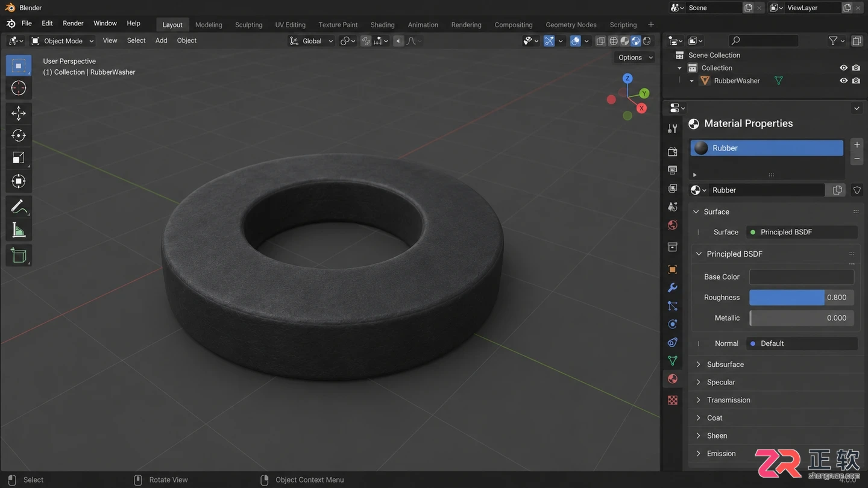Adjust the Roughness slider
868x488 pixels.
tap(801, 298)
